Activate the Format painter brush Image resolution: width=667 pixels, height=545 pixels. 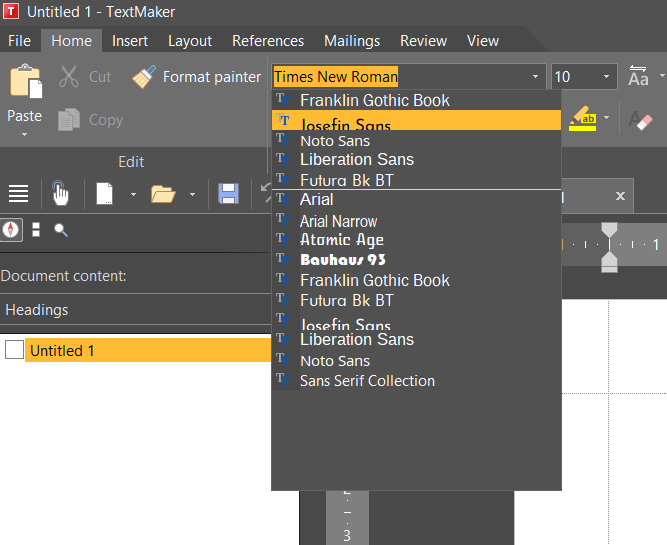click(145, 77)
